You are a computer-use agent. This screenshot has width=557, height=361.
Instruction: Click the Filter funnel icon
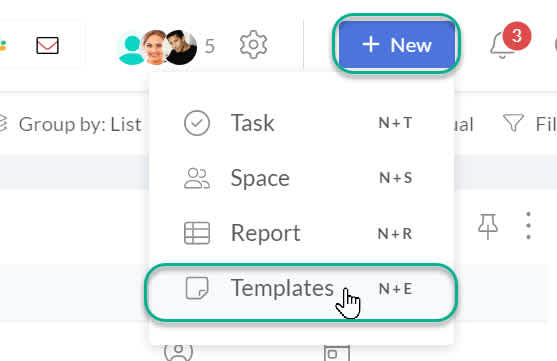[x=513, y=123]
